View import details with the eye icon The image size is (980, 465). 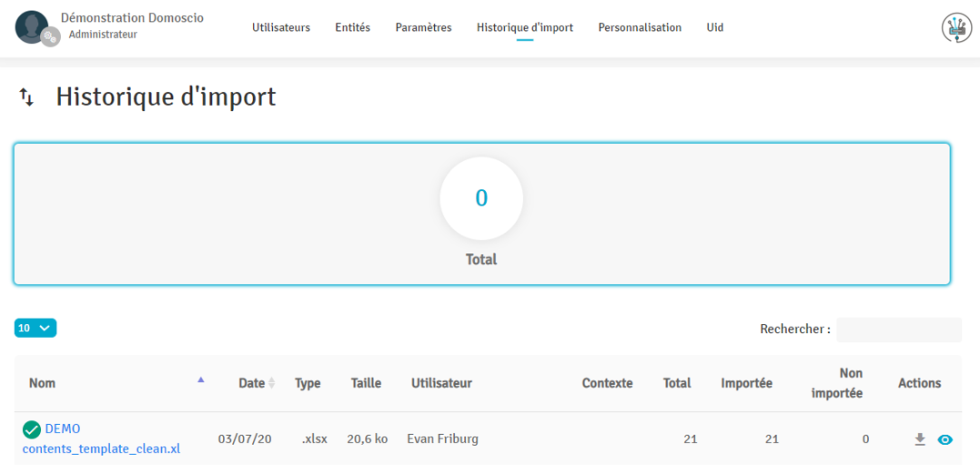[945, 440]
